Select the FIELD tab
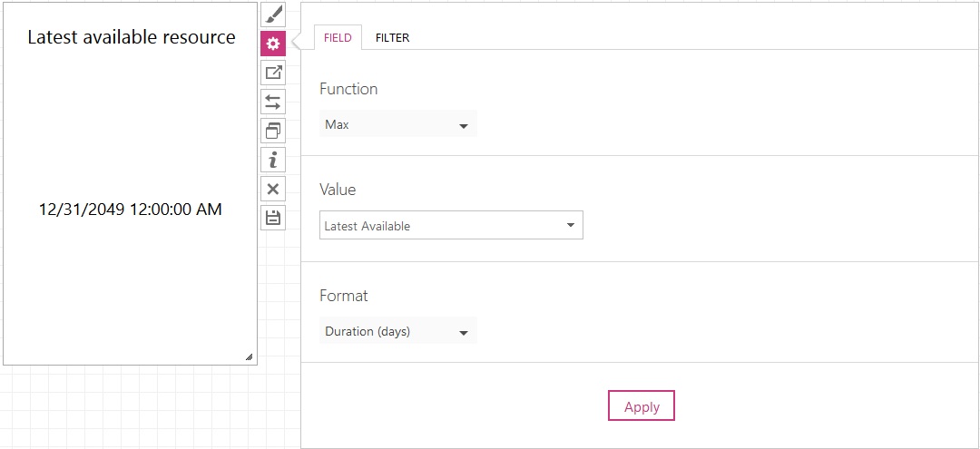Screen dimensions: 980x449 click(x=338, y=38)
